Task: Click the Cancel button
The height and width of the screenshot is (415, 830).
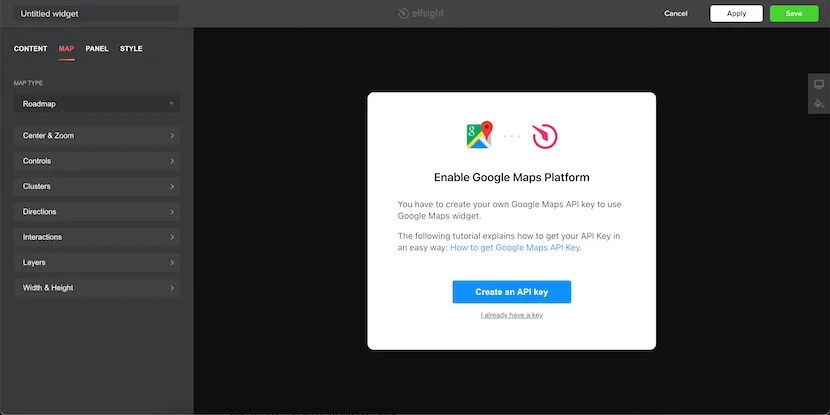Action: (x=675, y=14)
